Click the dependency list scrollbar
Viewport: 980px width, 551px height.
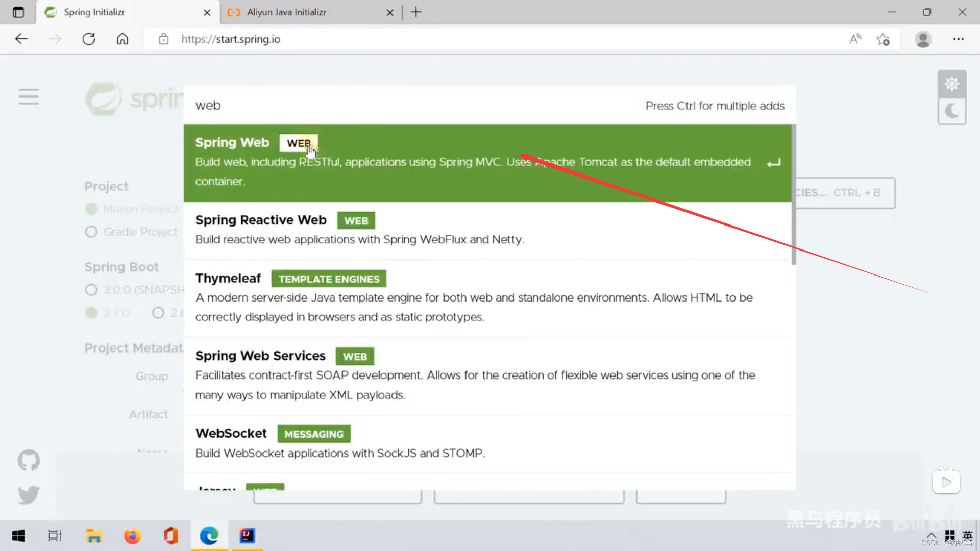click(x=794, y=195)
